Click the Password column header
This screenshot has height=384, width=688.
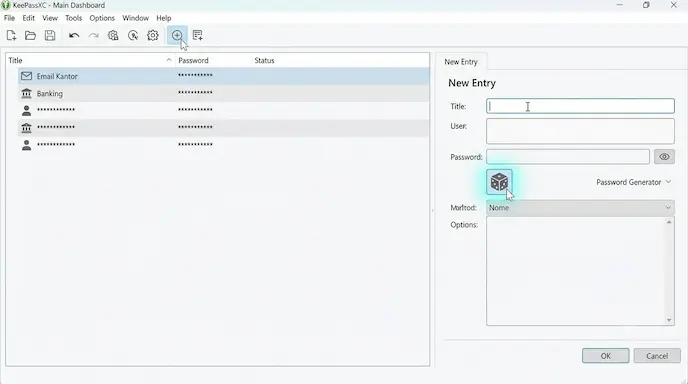[193, 61]
